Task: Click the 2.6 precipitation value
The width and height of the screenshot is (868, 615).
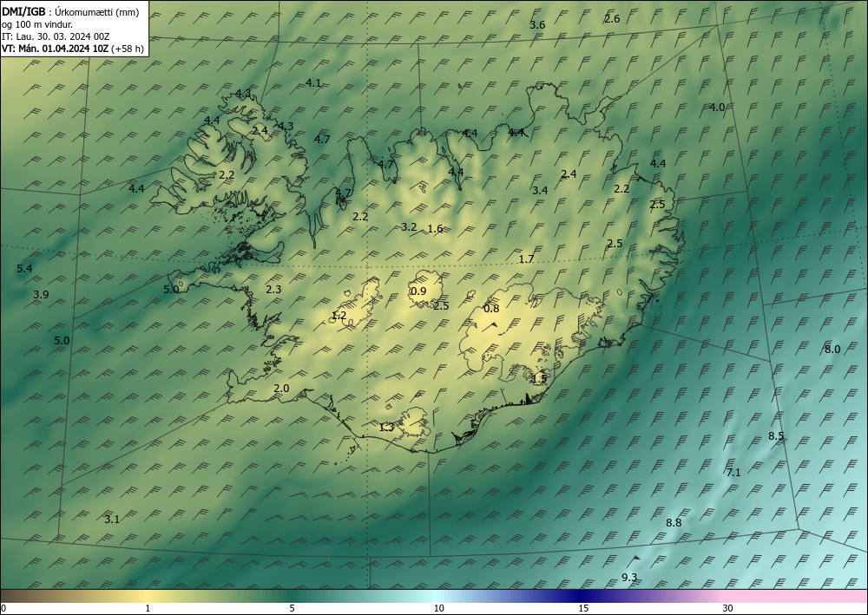Action: [x=612, y=19]
